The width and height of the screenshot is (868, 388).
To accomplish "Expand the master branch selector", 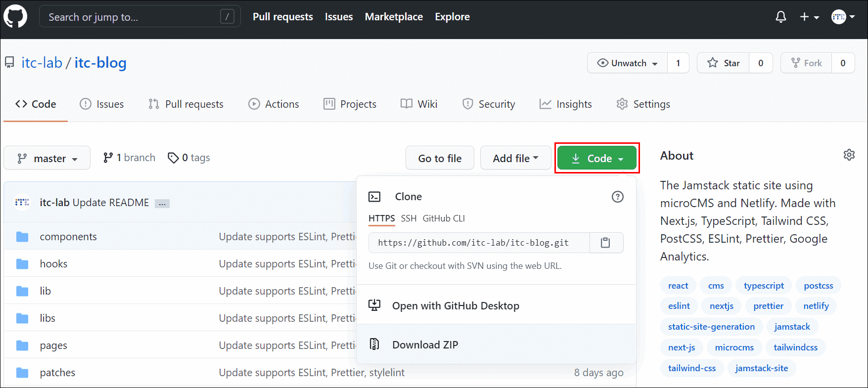I will click(x=47, y=158).
